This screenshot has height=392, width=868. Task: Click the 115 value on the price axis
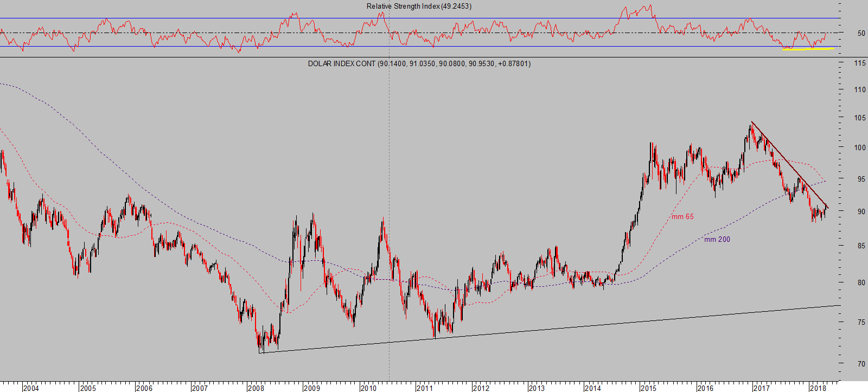pos(859,63)
